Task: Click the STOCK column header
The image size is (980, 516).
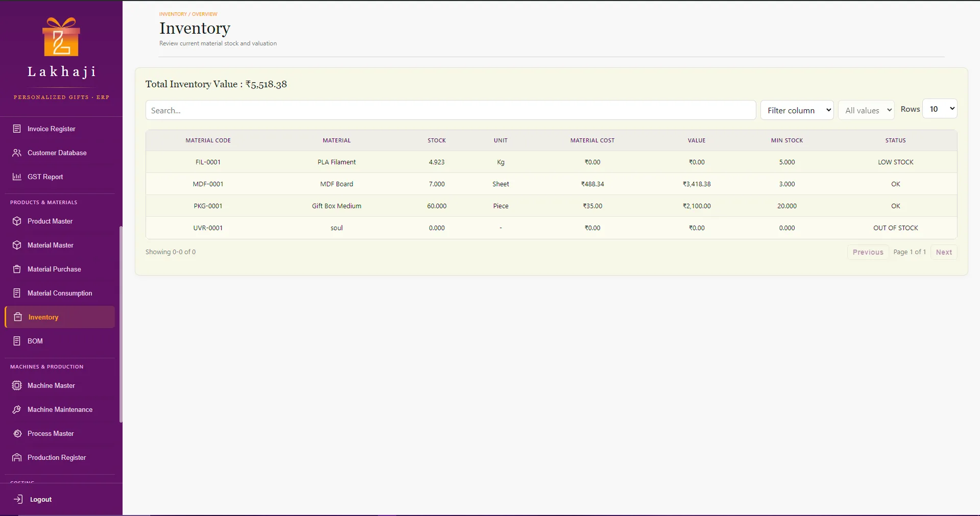Action: [x=437, y=140]
